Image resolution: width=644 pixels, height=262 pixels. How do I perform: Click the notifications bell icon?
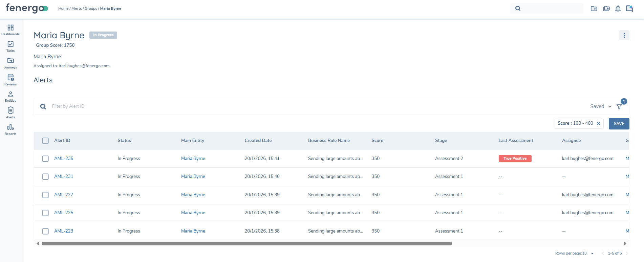[x=618, y=9]
